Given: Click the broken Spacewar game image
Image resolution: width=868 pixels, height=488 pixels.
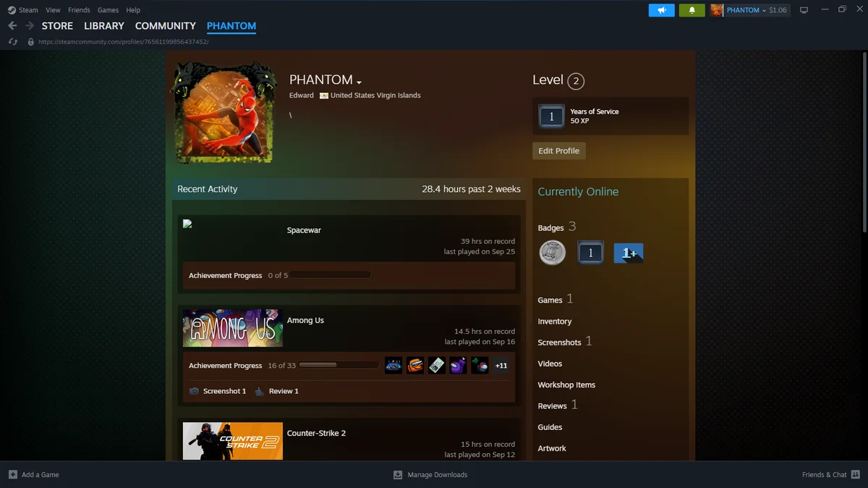Looking at the screenshot, I should click(187, 224).
